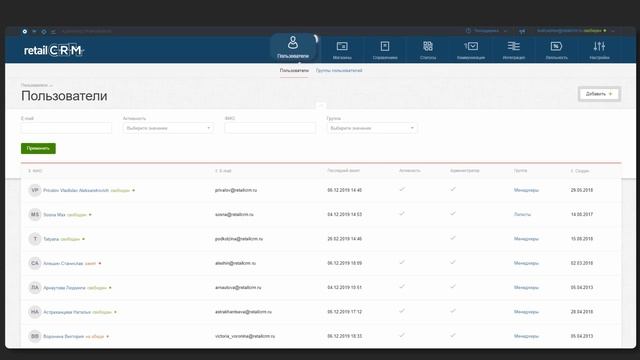Open the Группа filter dropdown
The height and width of the screenshot is (360, 640).
coord(372,128)
